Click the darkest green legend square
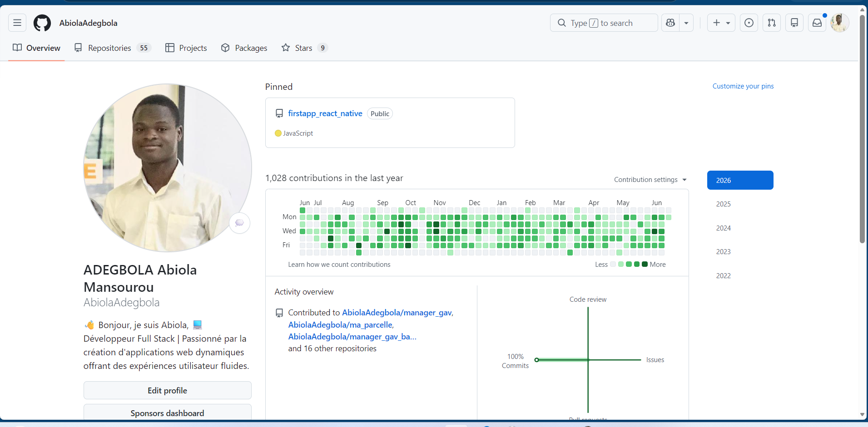This screenshot has width=868, height=427. [x=645, y=264]
